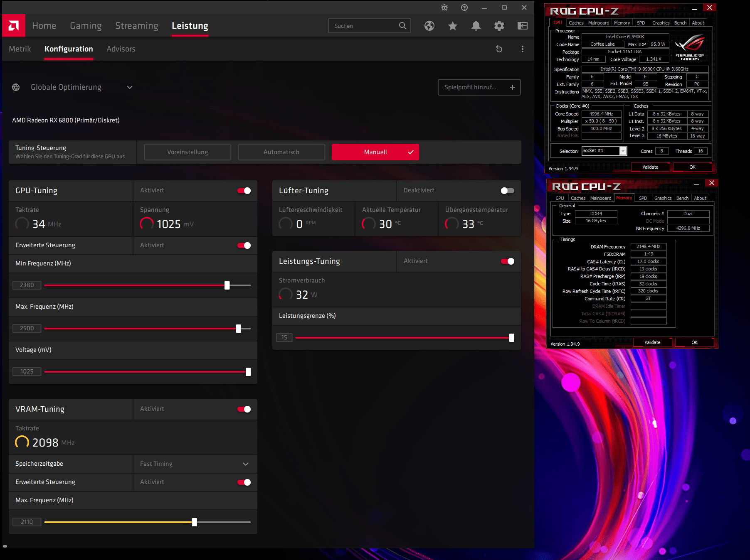The height and width of the screenshot is (560, 750).
Task: Open Bench tab in CPU-Z Memory window
Action: [682, 198]
